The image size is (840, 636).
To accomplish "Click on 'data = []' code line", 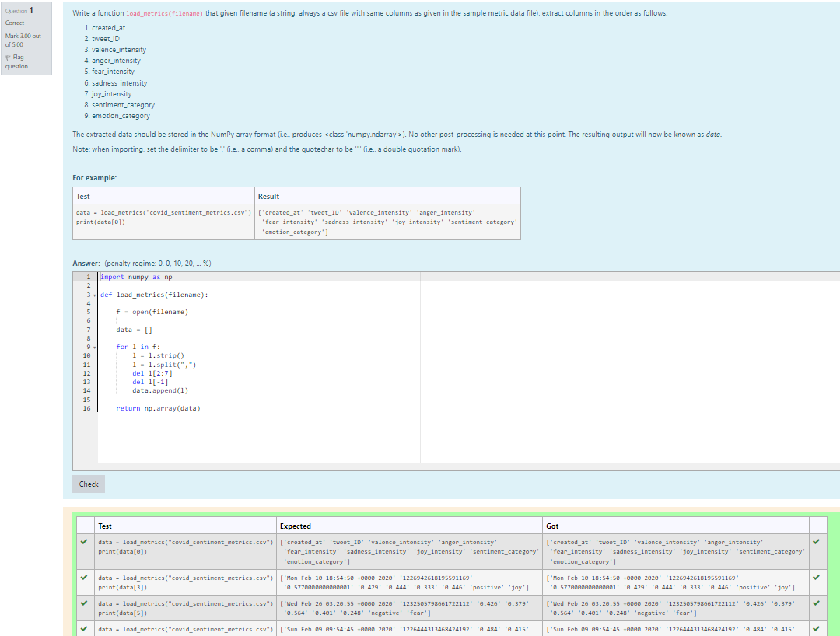I will coord(134,330).
